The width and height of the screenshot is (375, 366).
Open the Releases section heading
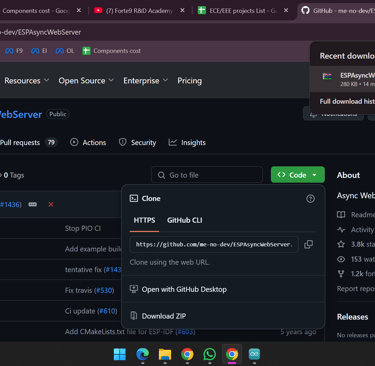[x=352, y=317]
